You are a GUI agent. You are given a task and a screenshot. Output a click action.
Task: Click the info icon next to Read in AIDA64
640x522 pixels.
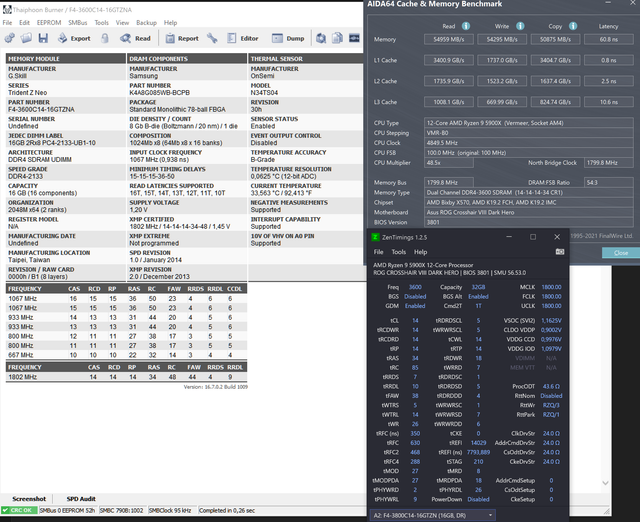coord(466,26)
